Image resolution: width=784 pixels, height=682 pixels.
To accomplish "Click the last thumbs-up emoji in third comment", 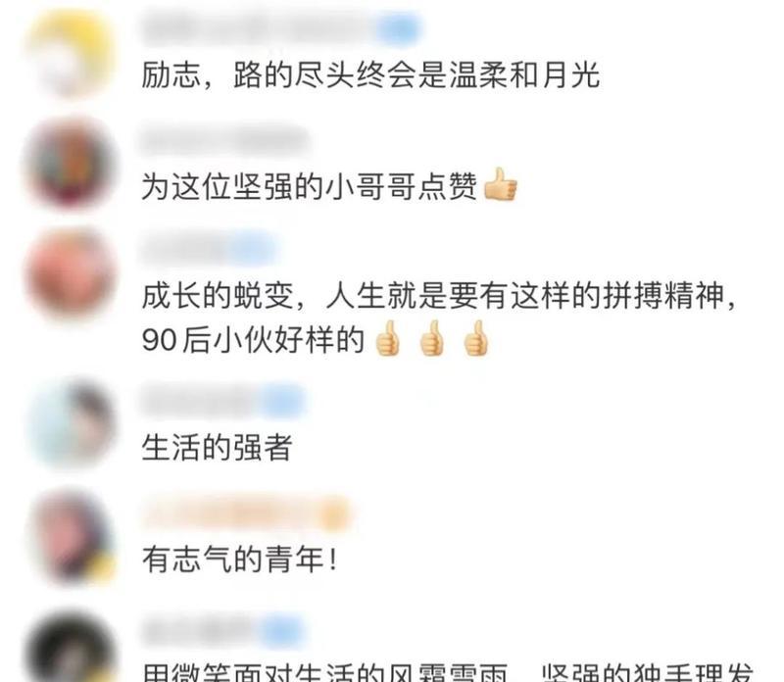I will click(475, 338).
